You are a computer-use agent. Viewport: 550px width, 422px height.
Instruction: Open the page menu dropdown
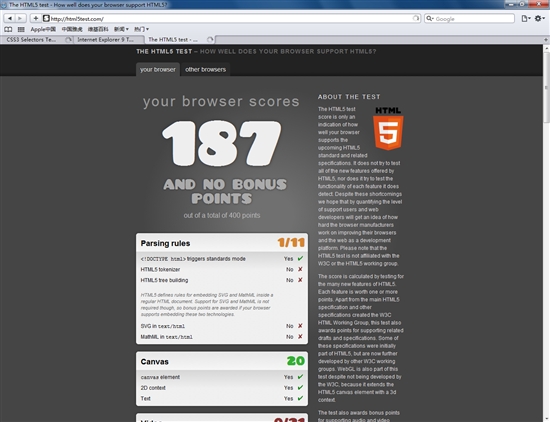525,18
